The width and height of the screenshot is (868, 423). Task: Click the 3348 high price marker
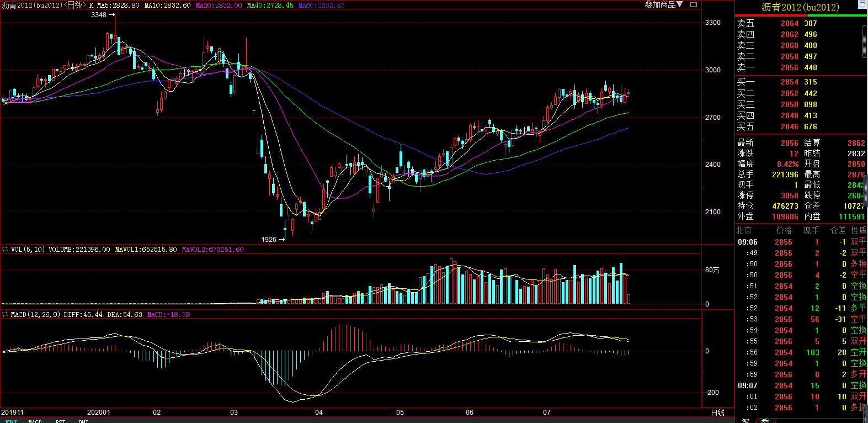[x=99, y=15]
